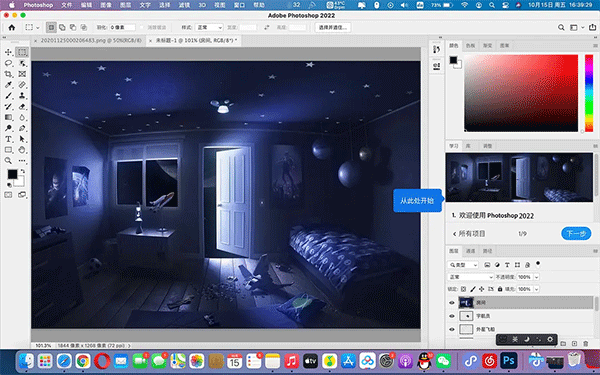The image size is (600, 375).
Task: Select the Hand tool
Action: tap(22, 150)
